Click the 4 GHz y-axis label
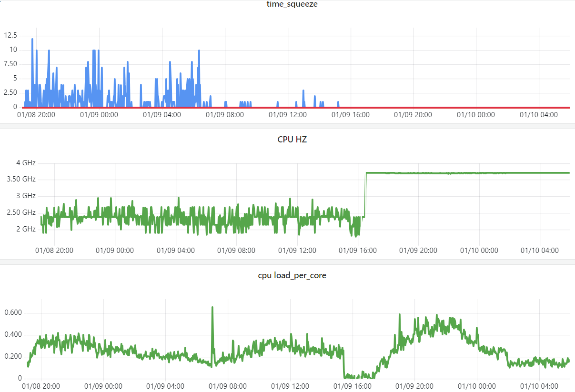 [26, 163]
